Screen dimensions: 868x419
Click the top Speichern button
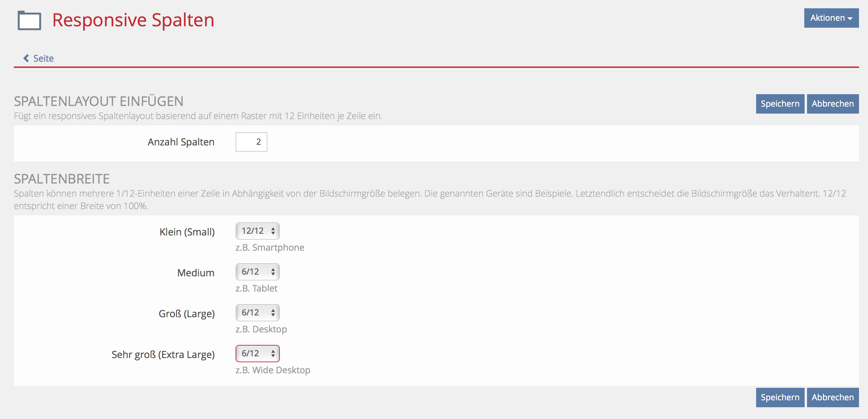pos(780,104)
